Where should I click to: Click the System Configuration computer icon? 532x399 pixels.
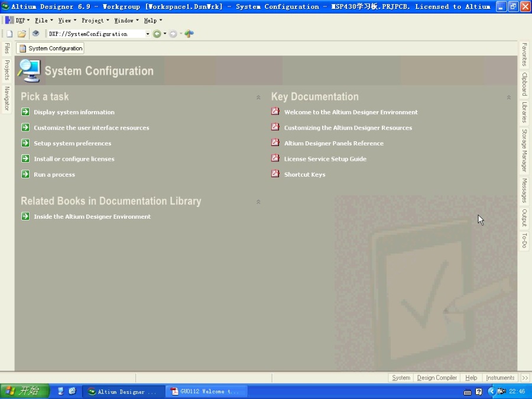coord(30,70)
